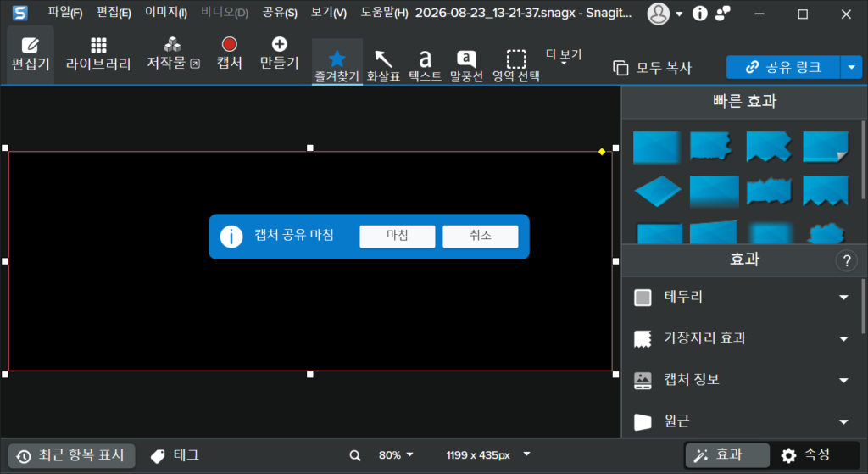Open the 도움말(H) menu
The height and width of the screenshot is (474, 868).
pos(384,12)
